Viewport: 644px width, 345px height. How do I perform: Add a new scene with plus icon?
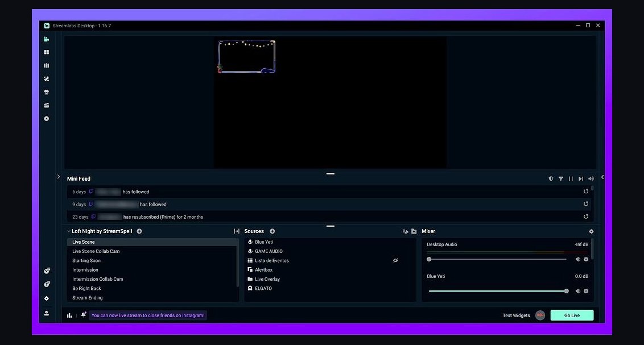point(139,231)
